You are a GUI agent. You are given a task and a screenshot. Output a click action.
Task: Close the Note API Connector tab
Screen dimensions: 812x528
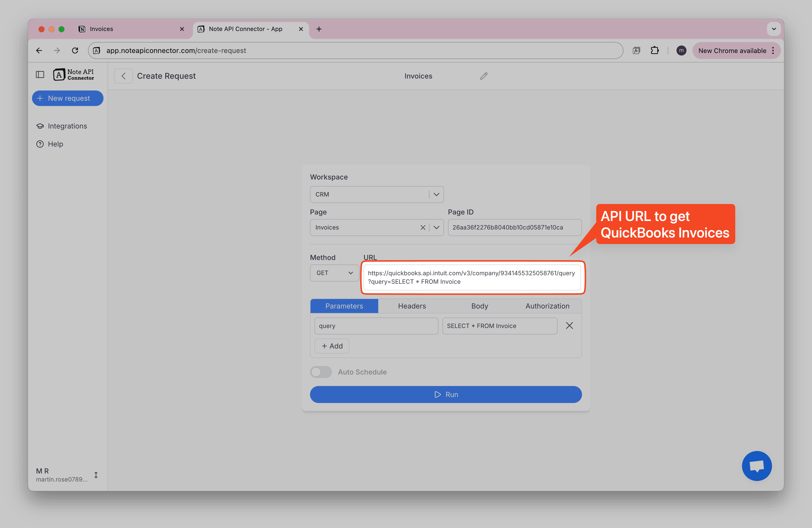tap(301, 29)
